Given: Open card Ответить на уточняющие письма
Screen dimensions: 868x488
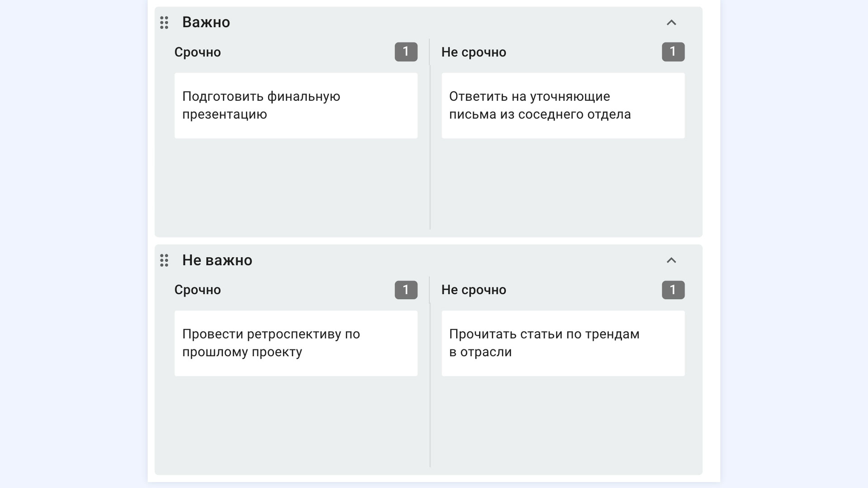Looking at the screenshot, I should [563, 105].
